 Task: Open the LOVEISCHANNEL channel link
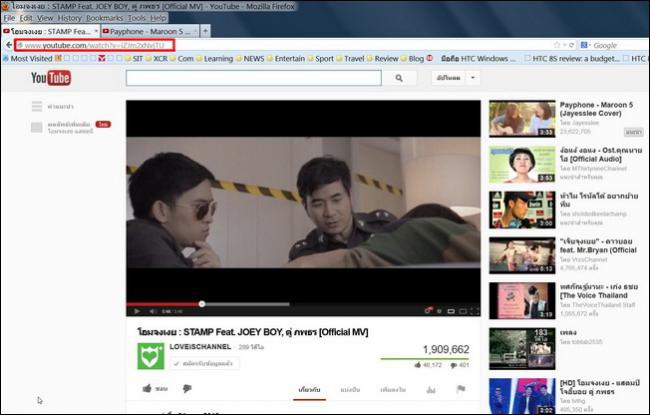200,347
